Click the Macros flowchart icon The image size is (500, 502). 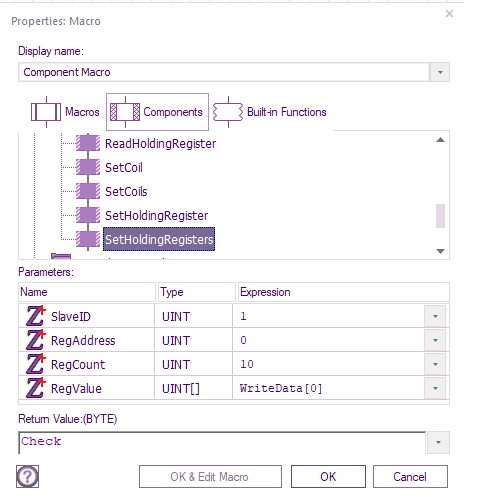pyautogui.click(x=46, y=112)
